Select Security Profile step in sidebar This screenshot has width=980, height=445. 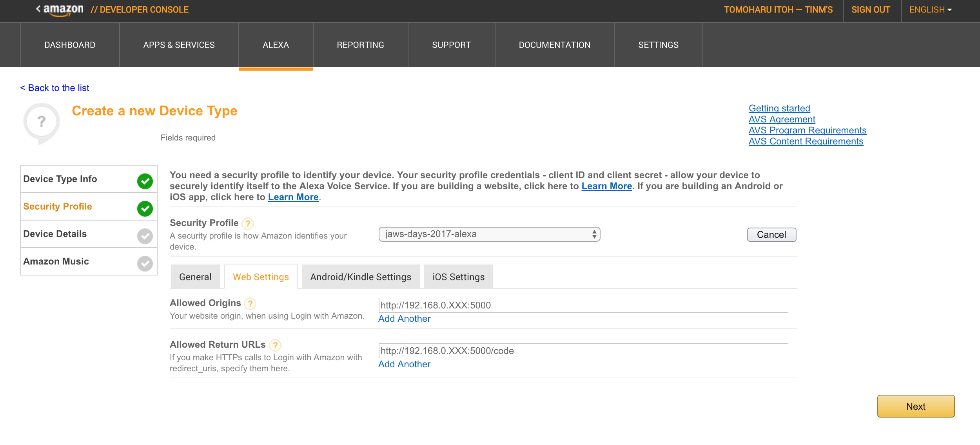(89, 206)
